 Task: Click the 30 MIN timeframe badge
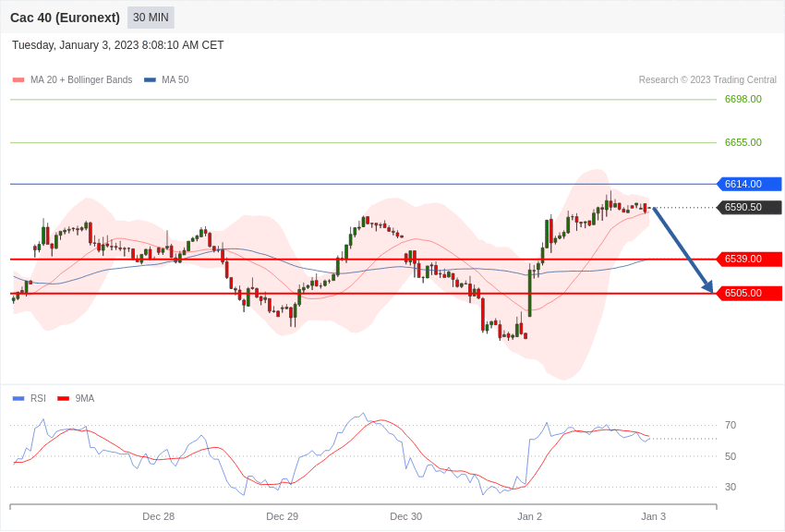151,18
